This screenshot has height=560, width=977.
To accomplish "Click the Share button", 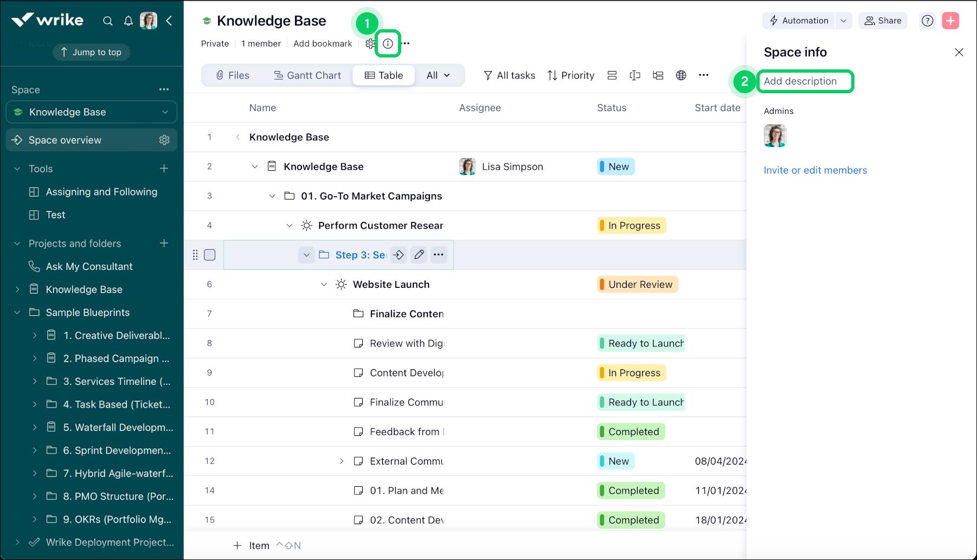I will coord(883,21).
